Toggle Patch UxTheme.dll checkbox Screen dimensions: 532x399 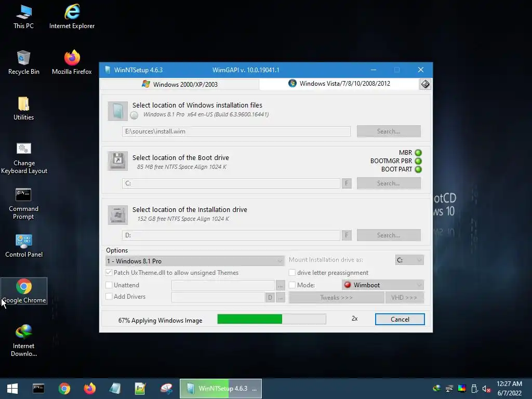[x=109, y=272]
